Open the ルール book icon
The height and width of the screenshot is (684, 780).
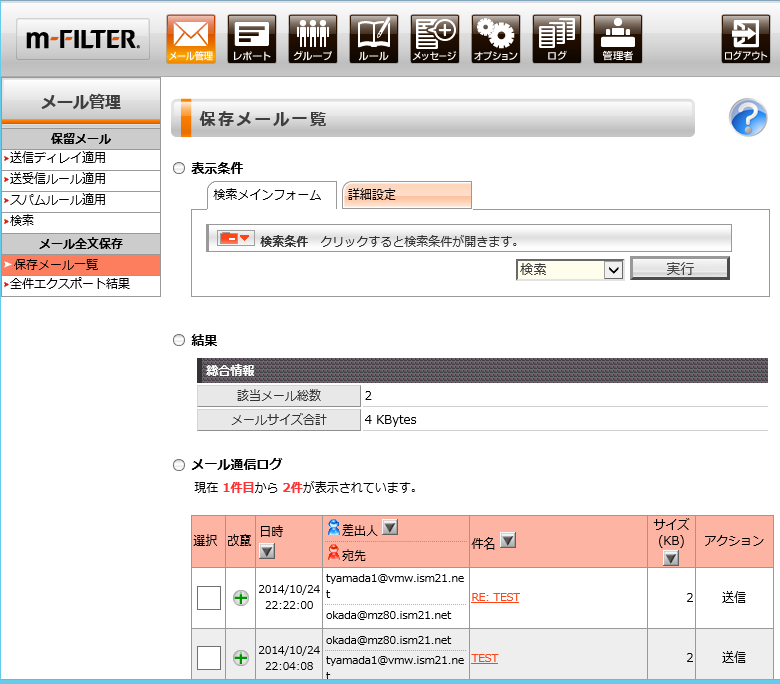click(x=373, y=38)
